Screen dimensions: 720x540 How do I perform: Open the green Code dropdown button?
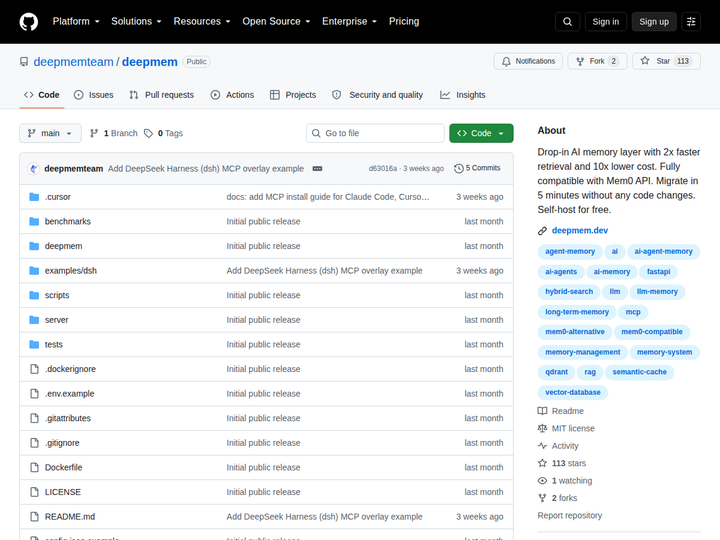pos(481,133)
